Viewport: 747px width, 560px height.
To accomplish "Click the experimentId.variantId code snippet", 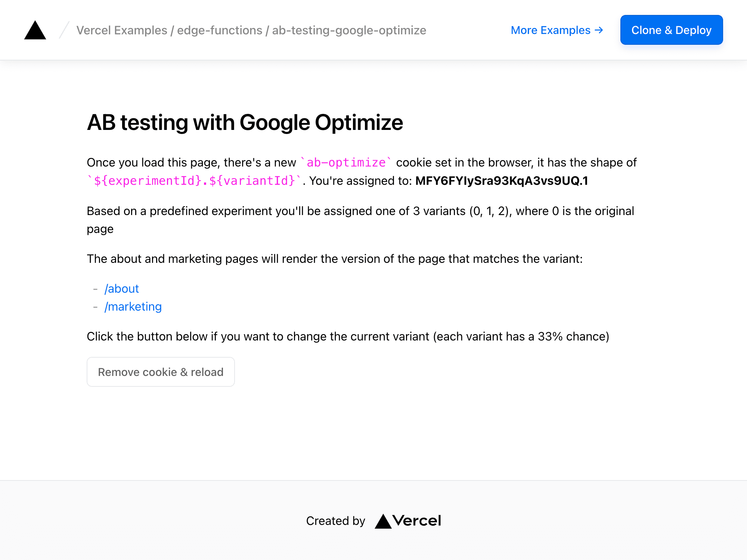I will (194, 181).
